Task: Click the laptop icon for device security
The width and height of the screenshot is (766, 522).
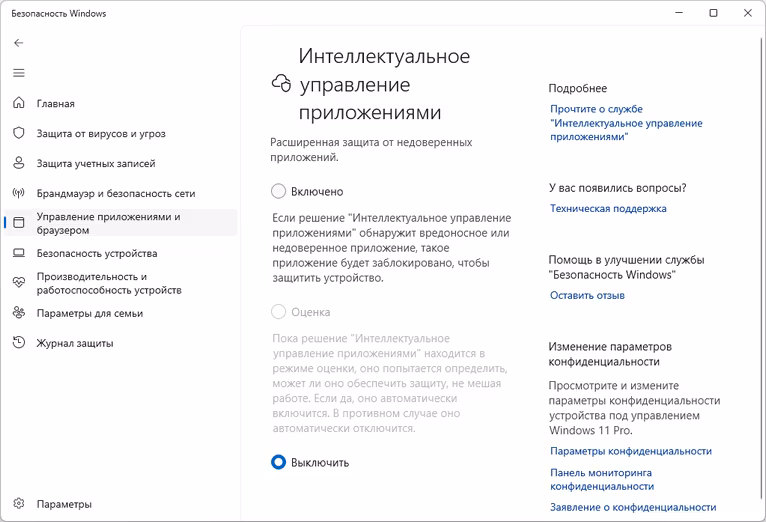Action: pos(19,253)
